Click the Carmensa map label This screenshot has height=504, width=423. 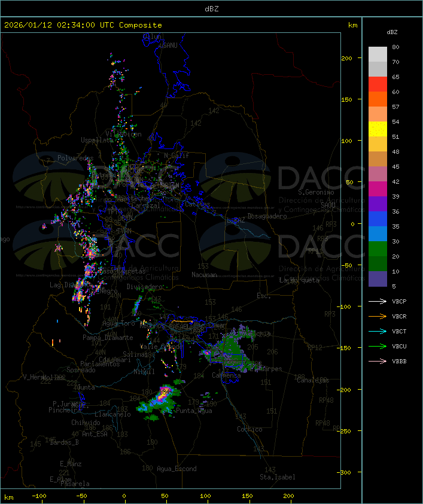click(226, 375)
